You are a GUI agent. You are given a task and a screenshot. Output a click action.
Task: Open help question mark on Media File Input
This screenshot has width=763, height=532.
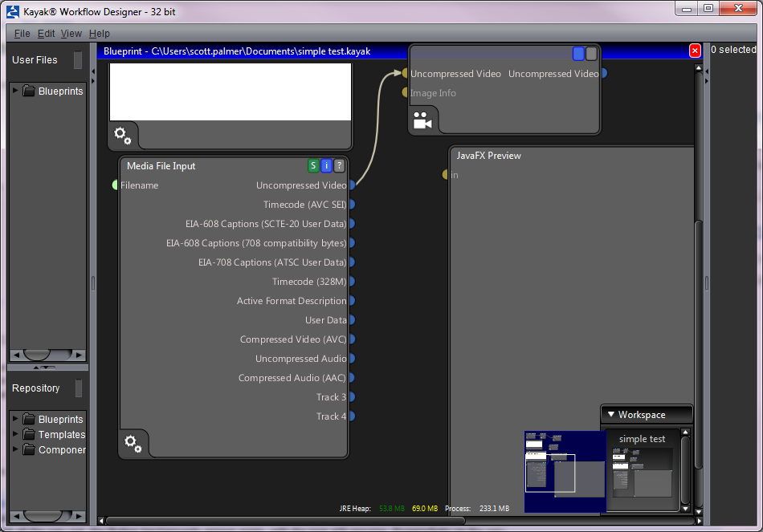[339, 166]
